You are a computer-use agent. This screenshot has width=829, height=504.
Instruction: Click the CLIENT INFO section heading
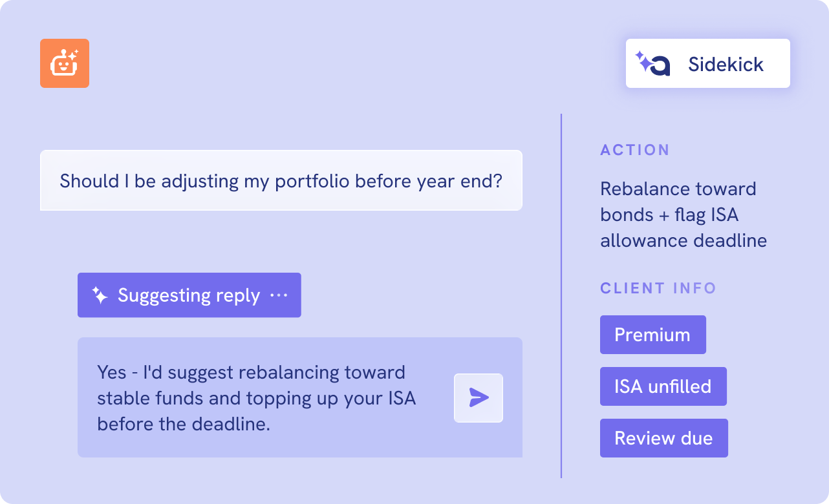point(658,288)
